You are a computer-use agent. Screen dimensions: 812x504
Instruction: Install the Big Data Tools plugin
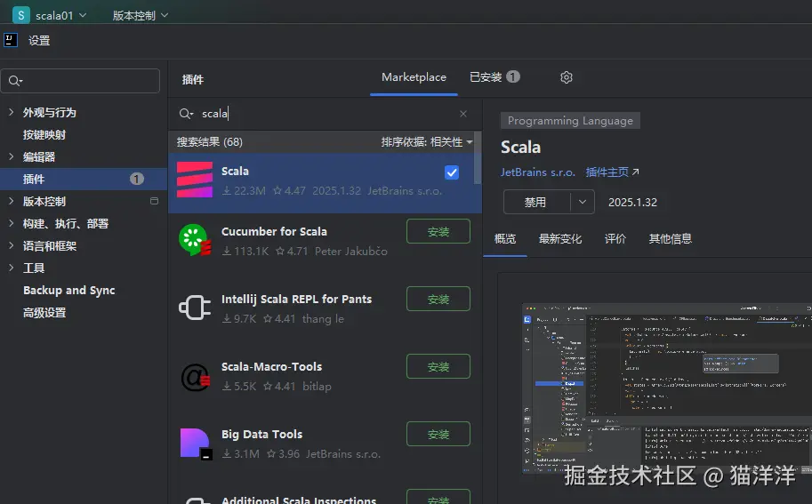tap(438, 434)
